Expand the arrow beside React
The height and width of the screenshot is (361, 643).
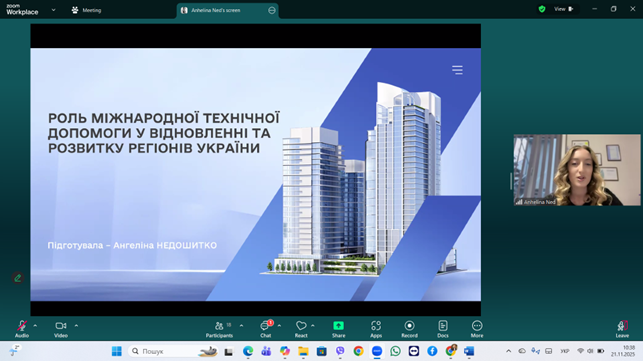click(x=313, y=326)
